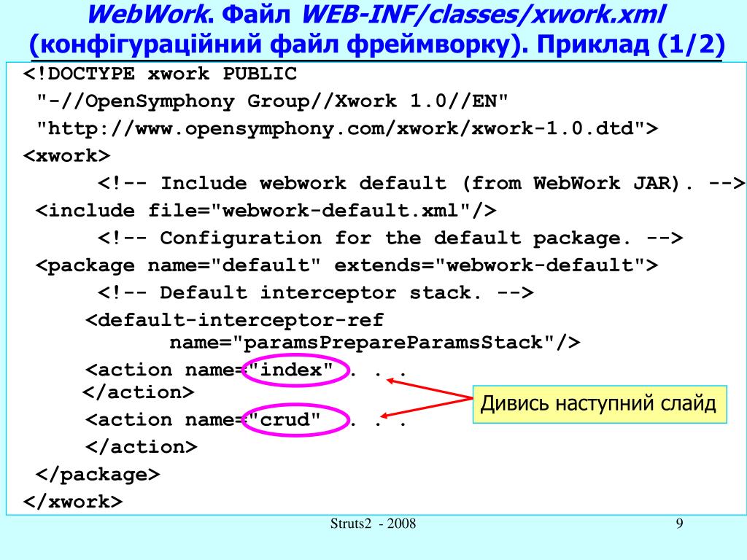
Task: Click the action name "index" text
Action: [291, 370]
